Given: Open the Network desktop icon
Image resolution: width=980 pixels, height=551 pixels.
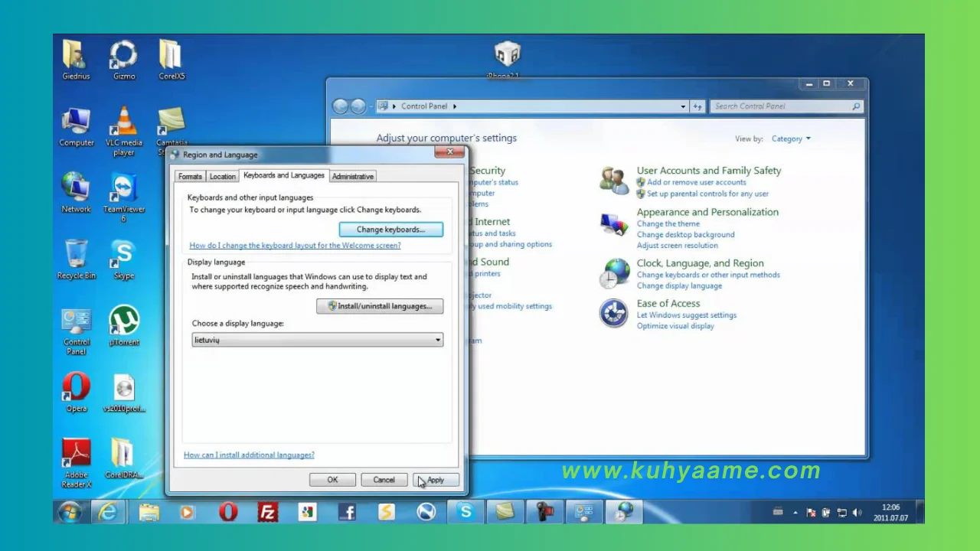Looking at the screenshot, I should click(76, 193).
